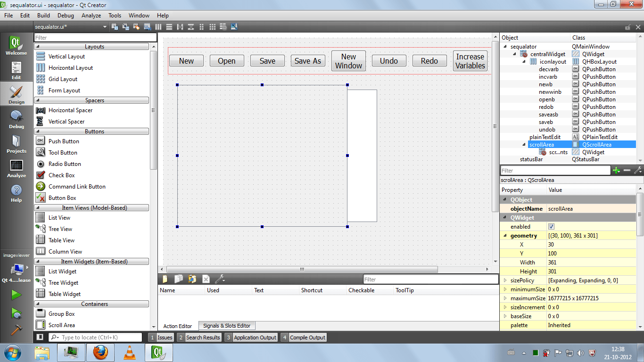Viewport: 644px width, 362px height.
Task: Click the Increase Variables button
Action: 470,60
